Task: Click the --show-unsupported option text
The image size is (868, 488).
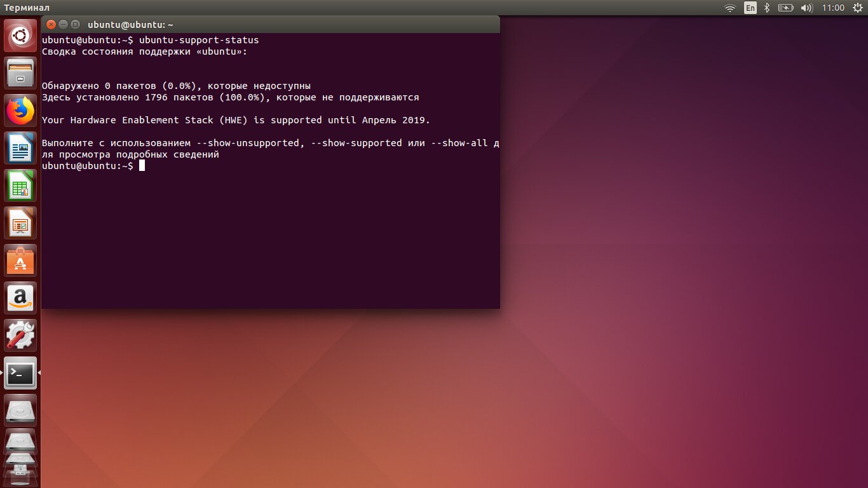Action: pos(247,143)
